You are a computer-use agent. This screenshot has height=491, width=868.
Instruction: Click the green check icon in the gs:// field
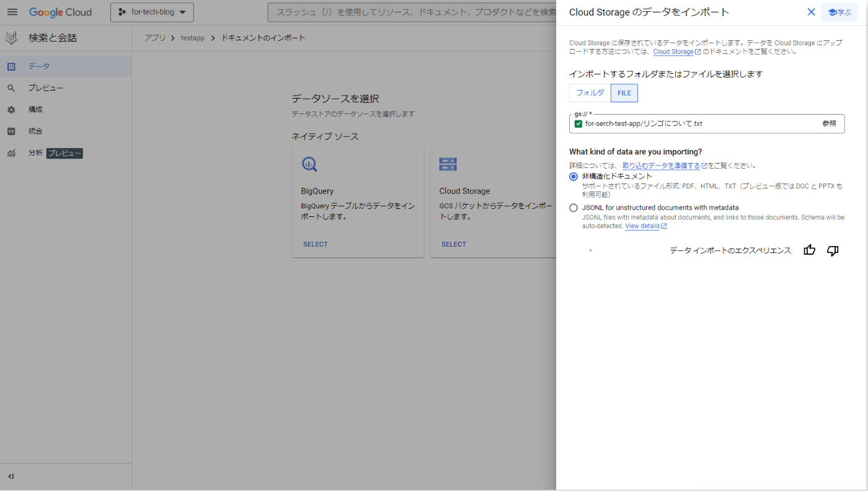(578, 124)
